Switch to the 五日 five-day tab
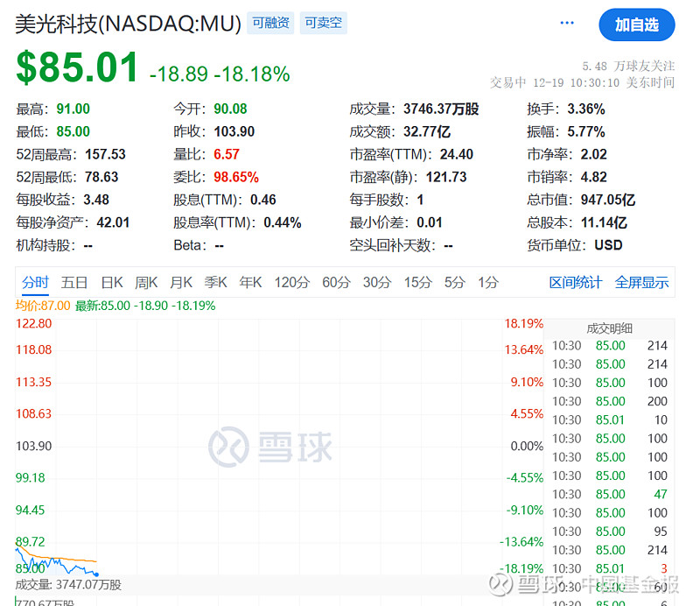This screenshot has height=606, width=700. coord(74,282)
